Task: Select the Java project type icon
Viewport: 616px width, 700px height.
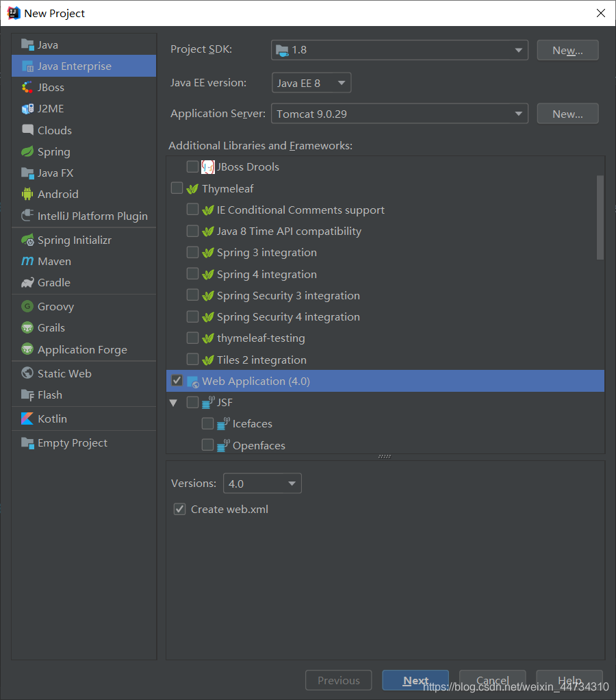Action: click(x=27, y=45)
